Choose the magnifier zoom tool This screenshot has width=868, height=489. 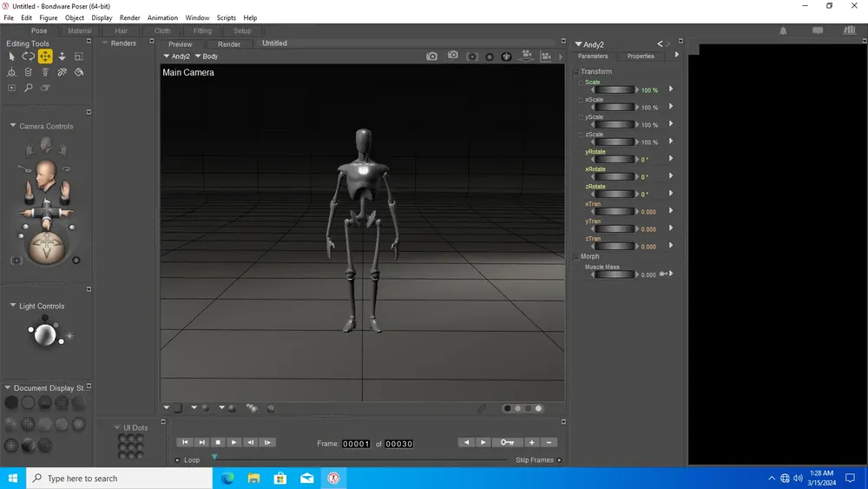coord(29,88)
